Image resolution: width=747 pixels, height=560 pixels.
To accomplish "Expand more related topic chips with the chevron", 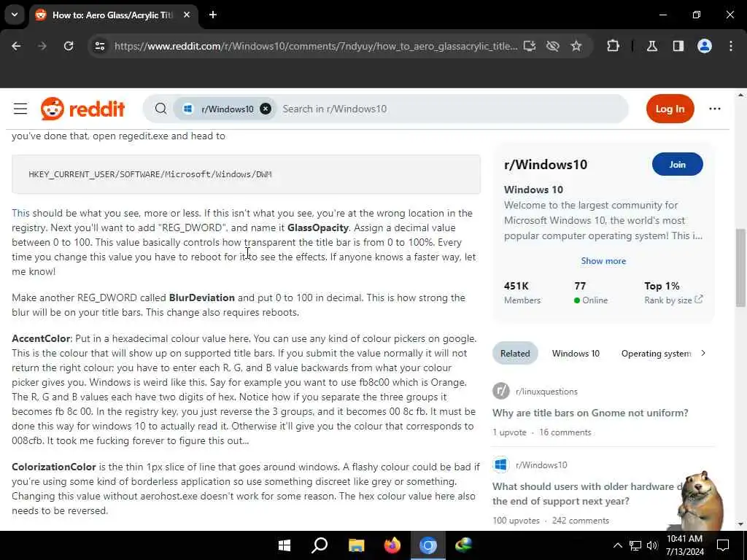I will click(703, 354).
